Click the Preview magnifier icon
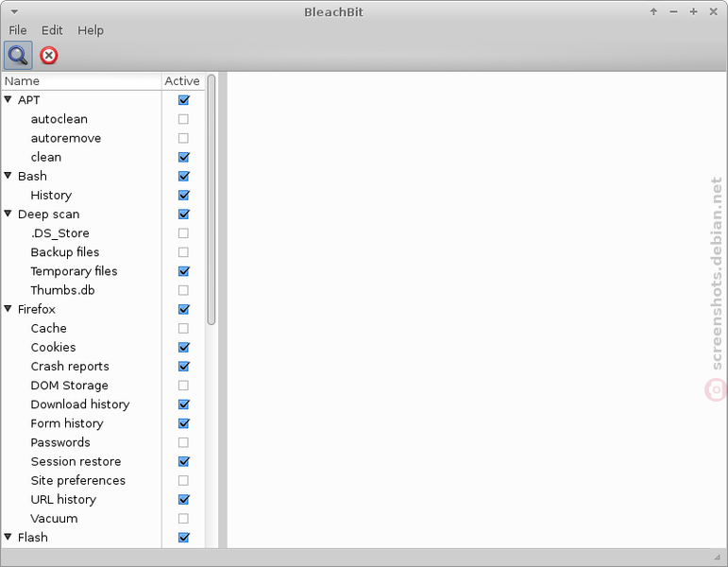The height and width of the screenshot is (567, 728). coord(18,56)
